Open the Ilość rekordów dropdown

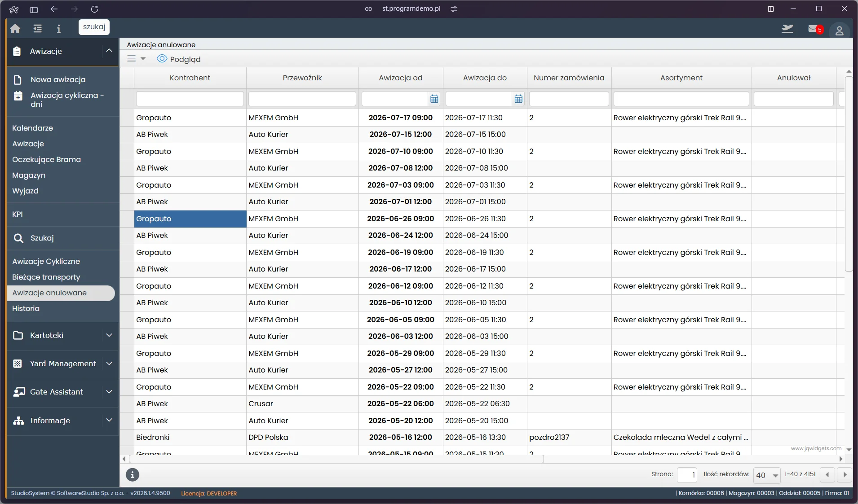tap(767, 475)
